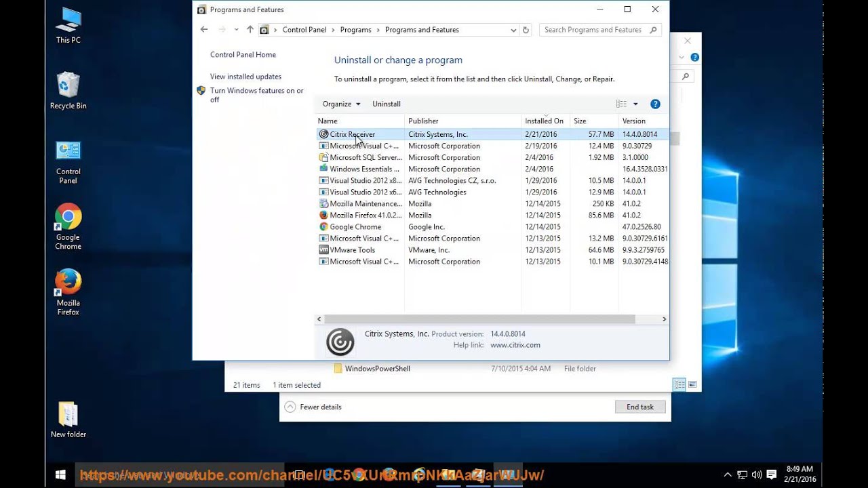Viewport: 868px width, 488px height.
Task: Click the shield icon beside Turn Windows features
Action: [201, 91]
